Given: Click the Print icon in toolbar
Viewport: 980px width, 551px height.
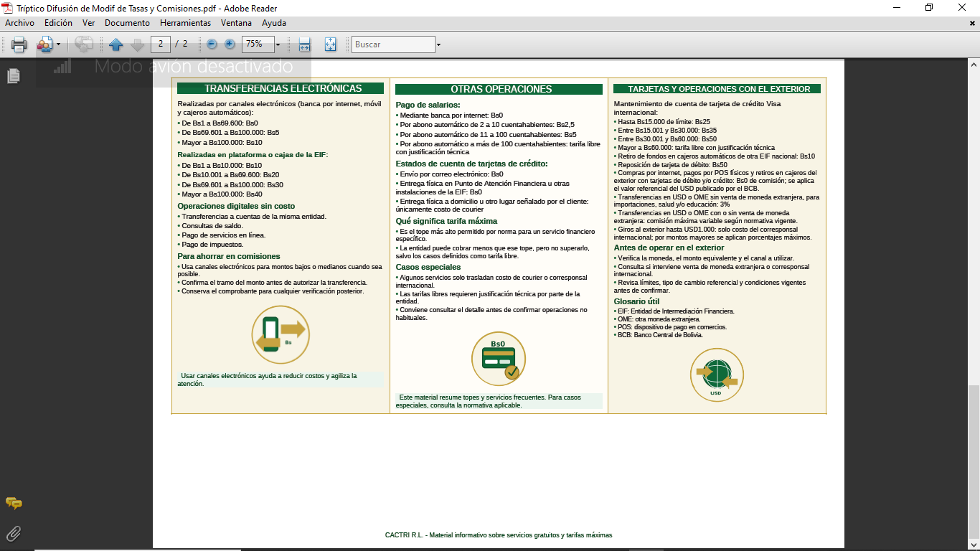Looking at the screenshot, I should pyautogui.click(x=19, y=44).
